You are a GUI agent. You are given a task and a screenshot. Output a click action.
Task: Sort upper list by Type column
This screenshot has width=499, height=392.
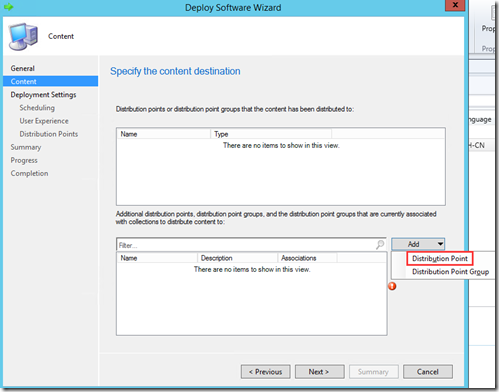point(271,134)
